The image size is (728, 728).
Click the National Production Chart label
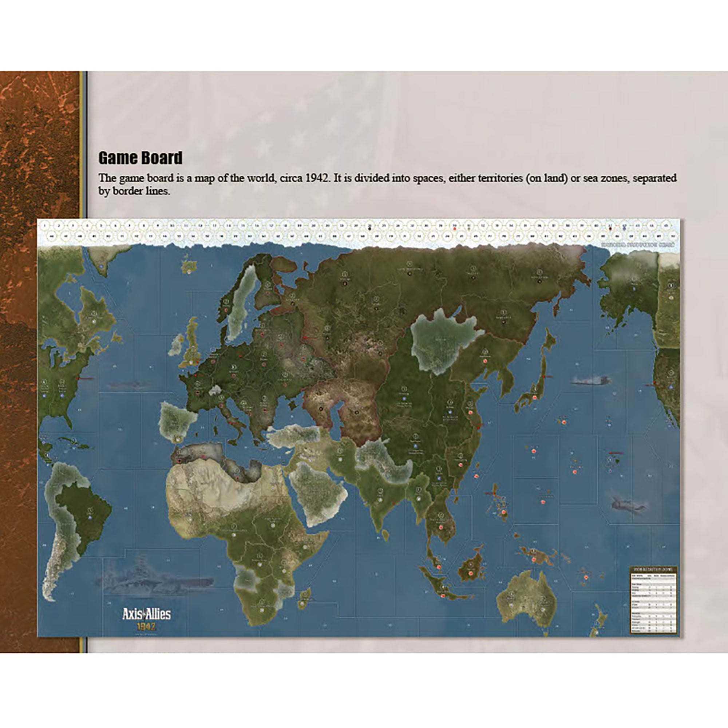638,245
